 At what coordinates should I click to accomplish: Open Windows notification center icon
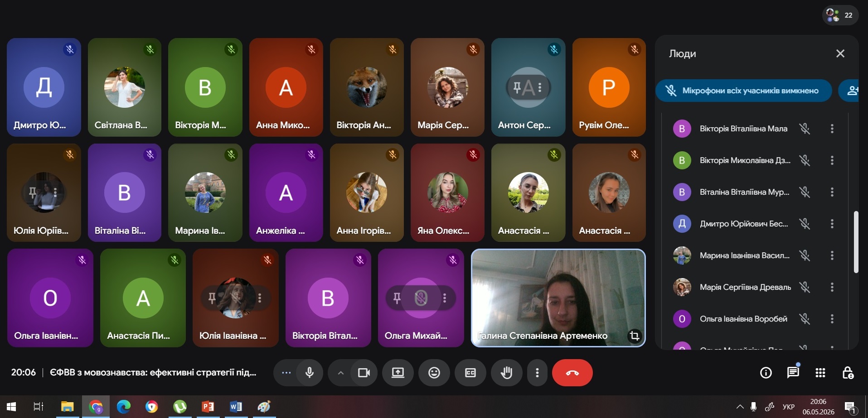click(850, 407)
